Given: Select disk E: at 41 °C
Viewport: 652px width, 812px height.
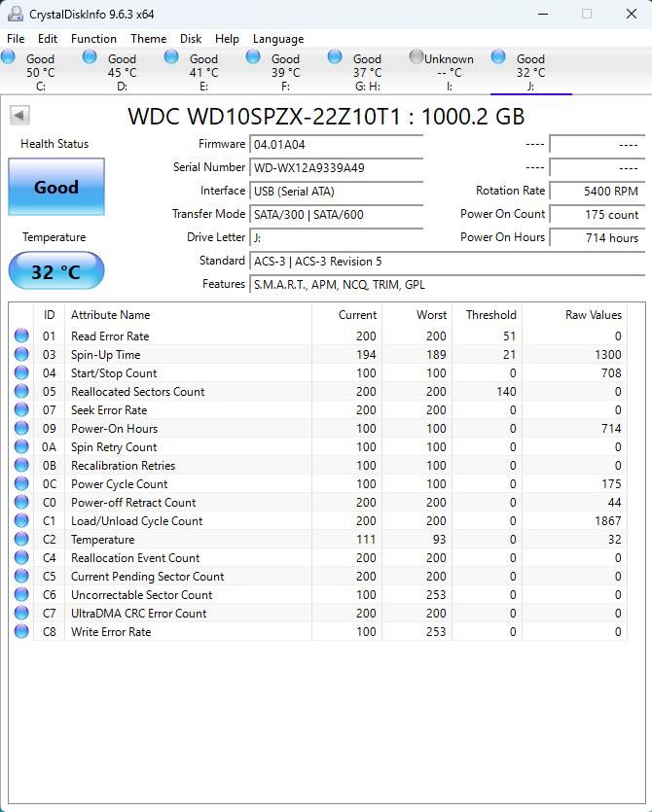Looking at the screenshot, I should 203,71.
